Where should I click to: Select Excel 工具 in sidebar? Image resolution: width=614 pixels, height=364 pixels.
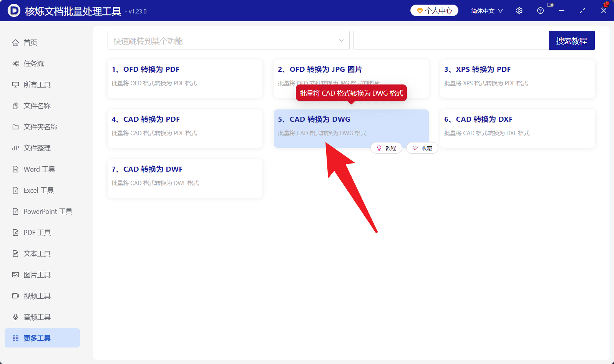coord(42,190)
